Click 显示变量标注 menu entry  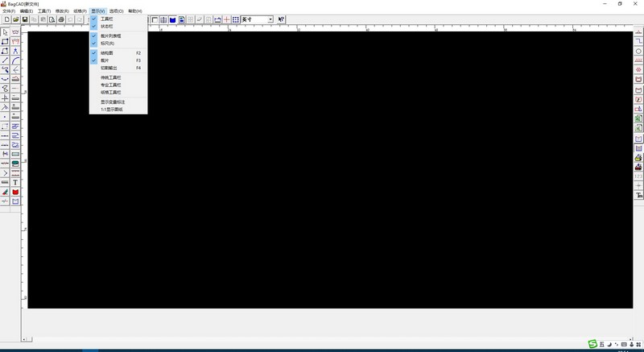[x=113, y=102]
